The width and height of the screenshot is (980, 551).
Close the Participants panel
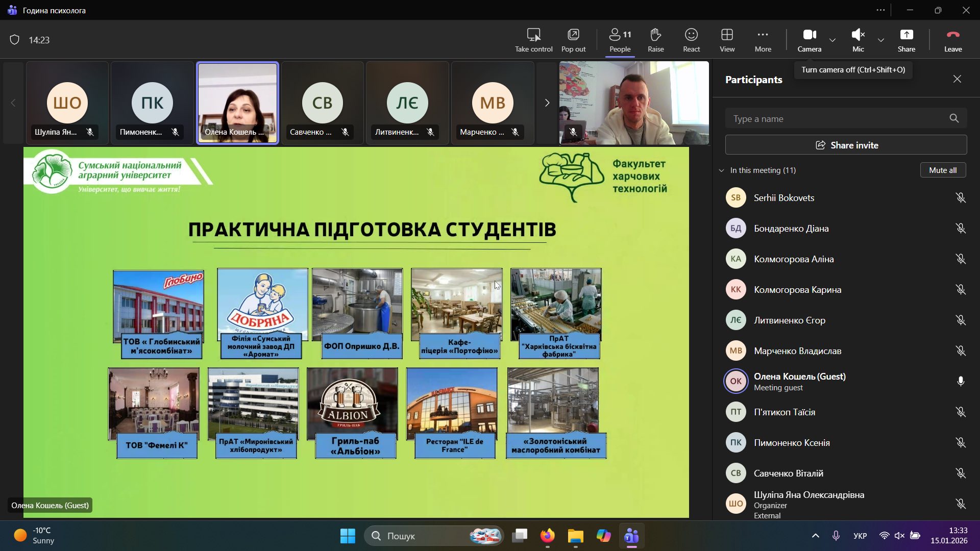point(957,79)
